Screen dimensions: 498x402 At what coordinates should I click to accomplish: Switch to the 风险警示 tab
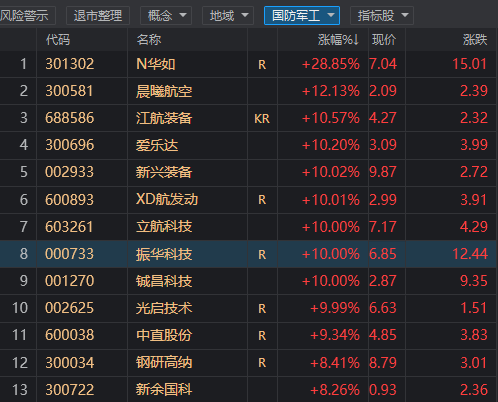[x=27, y=15]
